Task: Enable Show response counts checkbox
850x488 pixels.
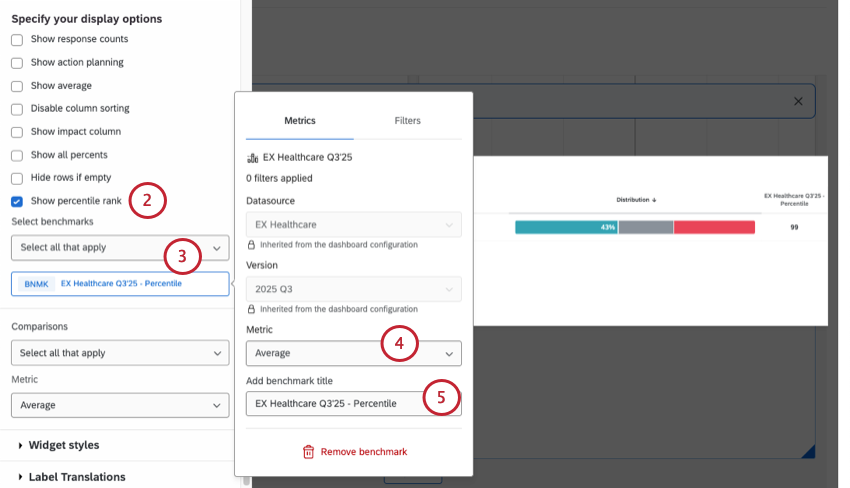Action: [x=17, y=40]
